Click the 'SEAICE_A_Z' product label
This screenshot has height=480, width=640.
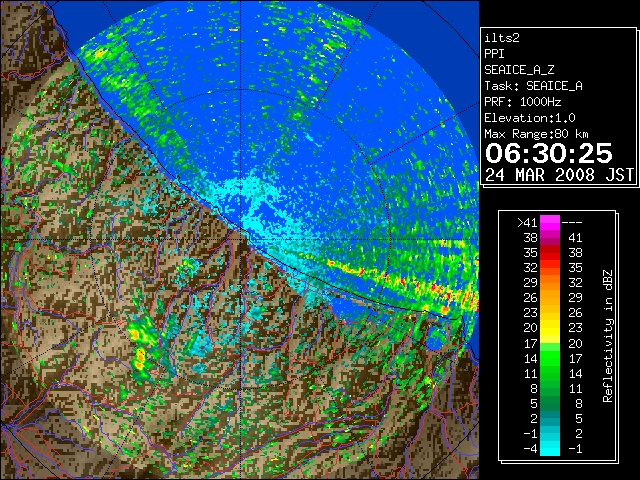tap(519, 70)
